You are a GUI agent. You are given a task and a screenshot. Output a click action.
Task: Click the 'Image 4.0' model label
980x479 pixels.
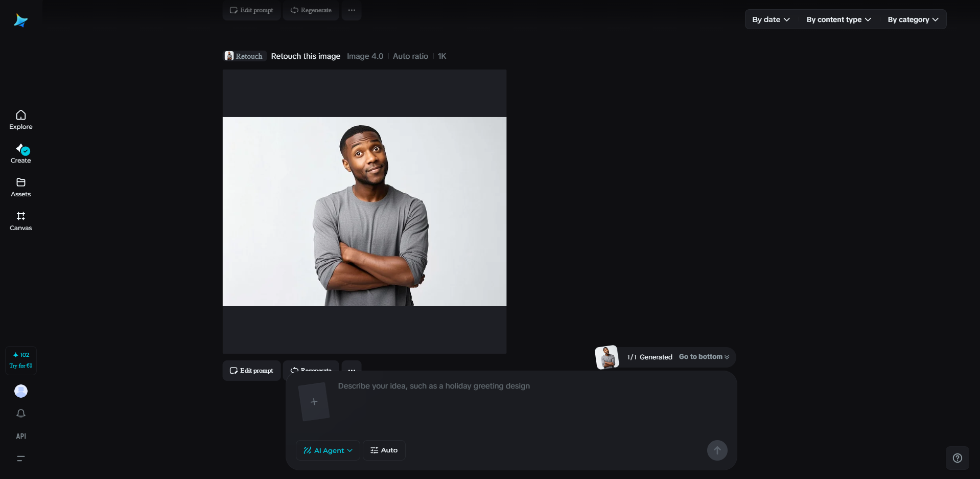(365, 56)
